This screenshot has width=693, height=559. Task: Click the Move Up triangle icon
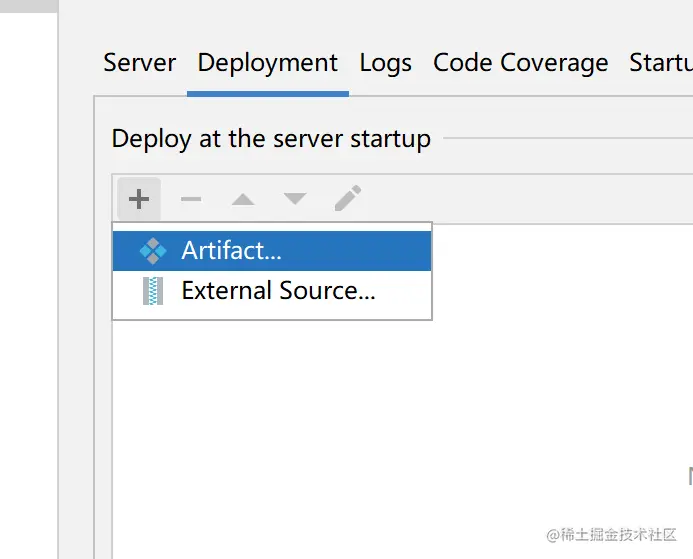pos(243,199)
